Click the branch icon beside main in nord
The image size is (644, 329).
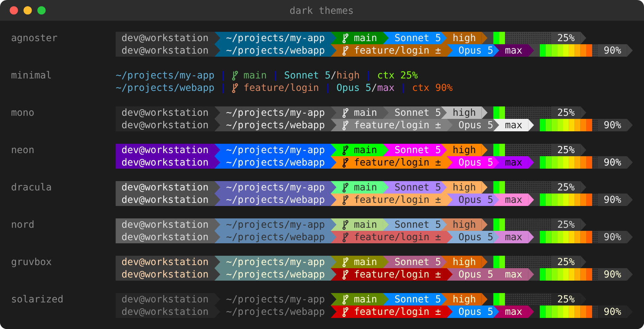(x=345, y=225)
